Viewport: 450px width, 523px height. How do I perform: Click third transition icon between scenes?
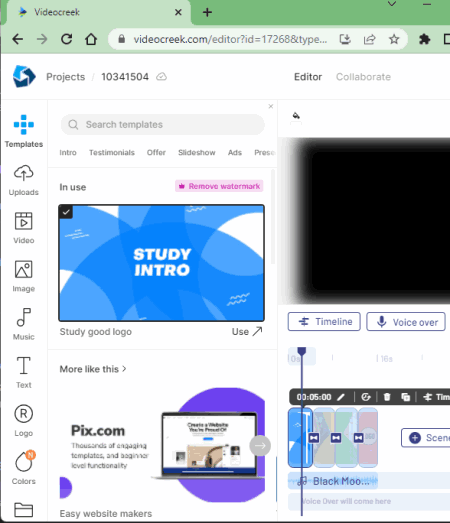click(x=358, y=438)
